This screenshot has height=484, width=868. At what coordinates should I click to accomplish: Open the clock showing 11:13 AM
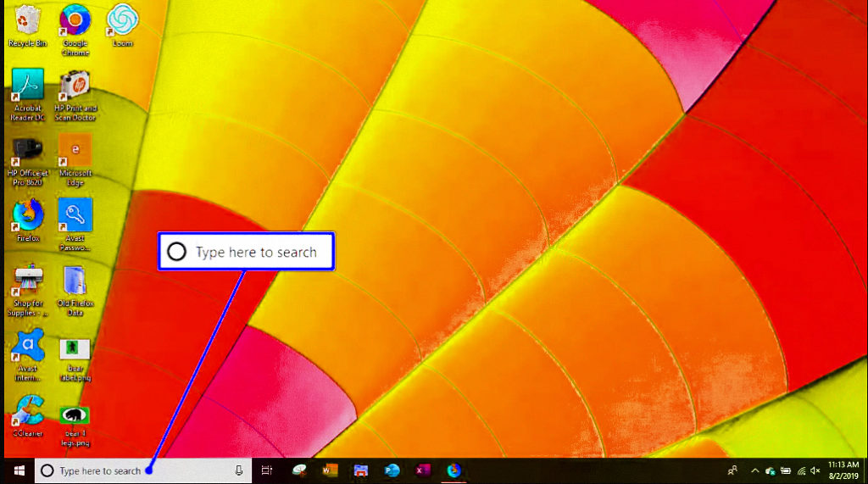(843, 470)
